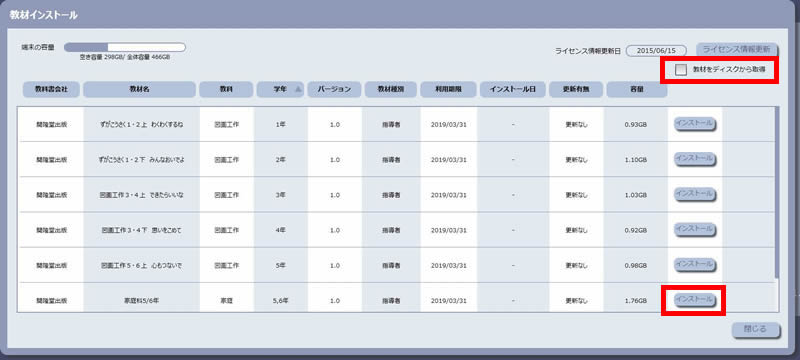Viewport: 800px width, 360px height.
Task: Close the dialog with 閉じる button
Action: pos(756,329)
